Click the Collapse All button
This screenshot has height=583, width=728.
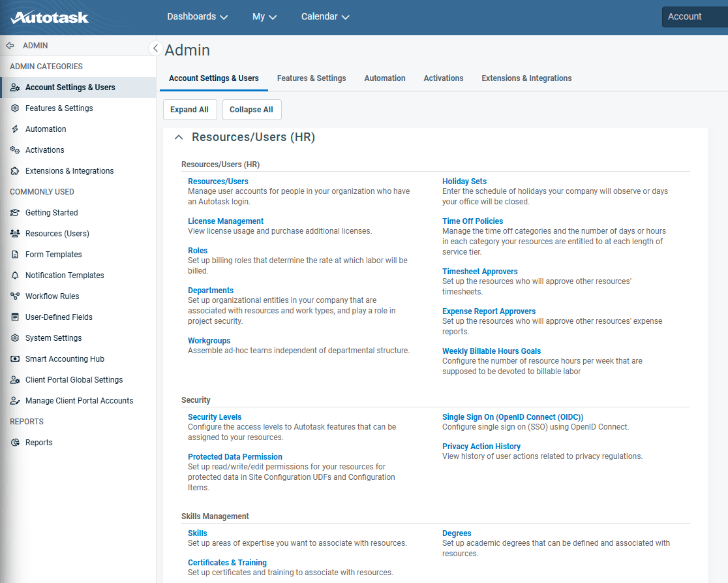click(251, 110)
